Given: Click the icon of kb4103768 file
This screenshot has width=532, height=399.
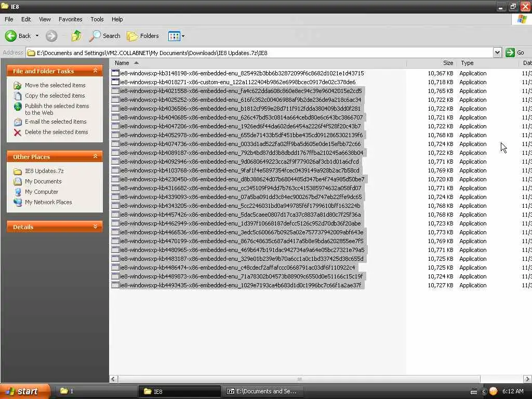Looking at the screenshot, I should tap(115, 170).
